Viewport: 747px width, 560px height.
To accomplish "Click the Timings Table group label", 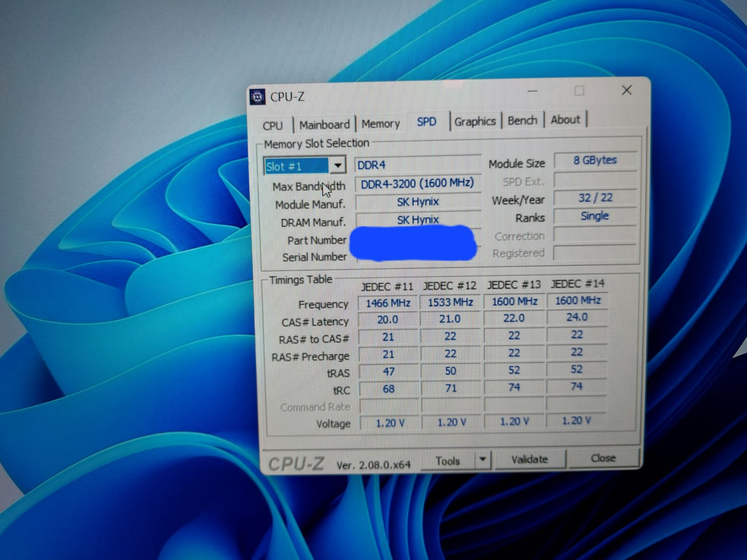I will 300,280.
